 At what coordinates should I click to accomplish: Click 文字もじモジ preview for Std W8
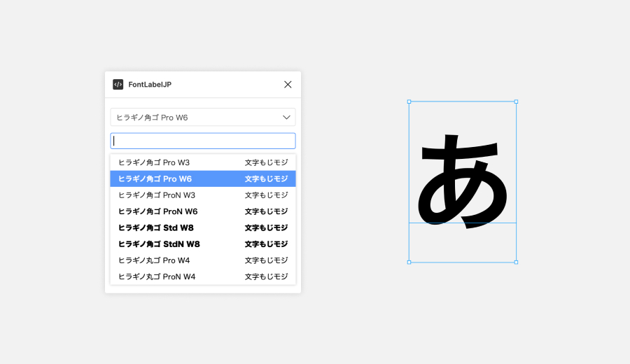pos(267,227)
